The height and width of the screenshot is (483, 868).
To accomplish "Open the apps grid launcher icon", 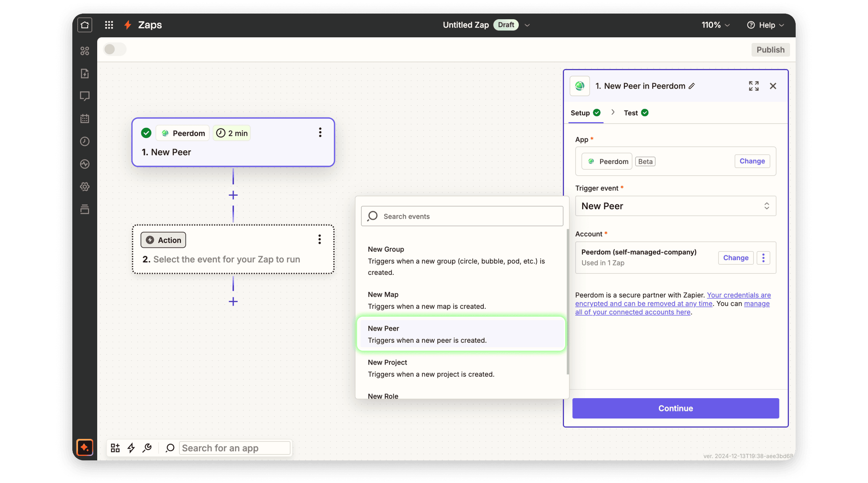I will tap(109, 25).
